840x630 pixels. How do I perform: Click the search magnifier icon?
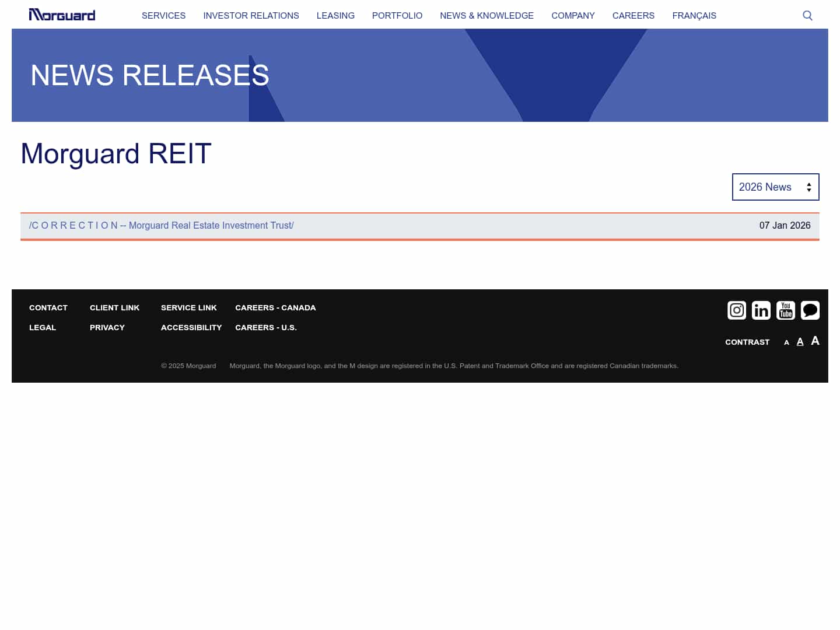pos(807,15)
